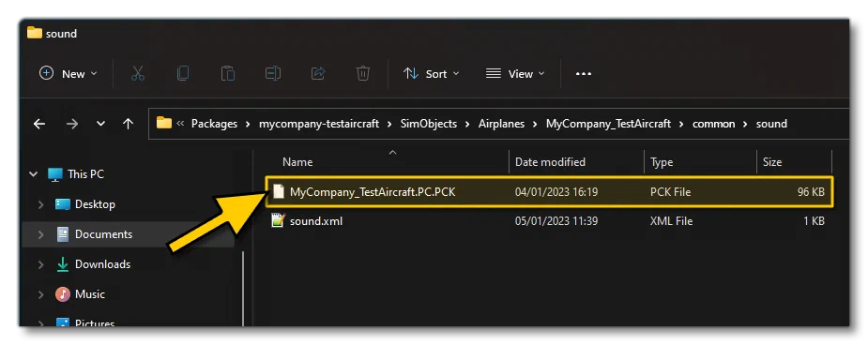Viewport: 868px width, 345px height.
Task: Click the sound.xml notepad file icon
Action: 278,220
